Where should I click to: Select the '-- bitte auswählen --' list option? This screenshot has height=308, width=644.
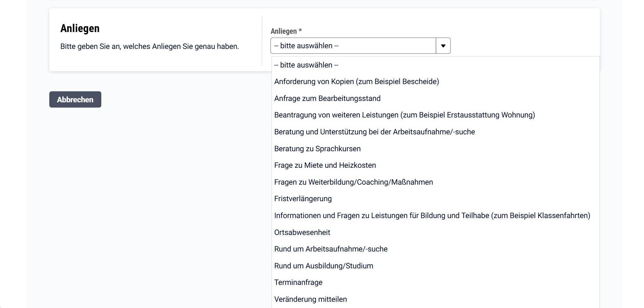tap(306, 65)
